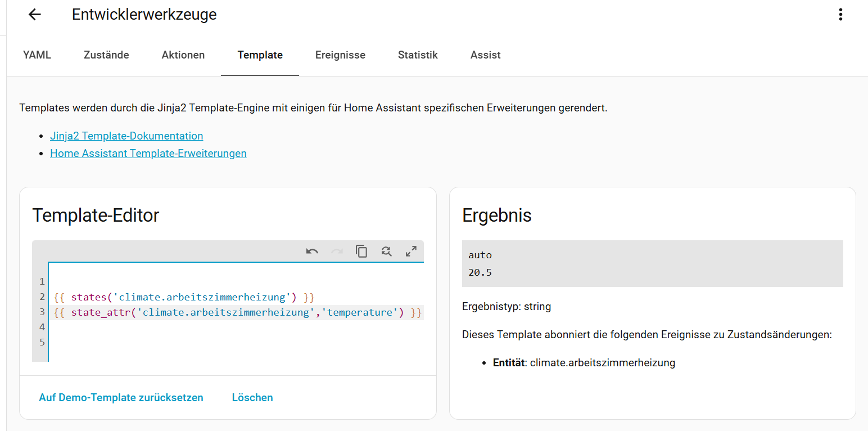
Task: Click the Löschen button
Action: point(252,397)
